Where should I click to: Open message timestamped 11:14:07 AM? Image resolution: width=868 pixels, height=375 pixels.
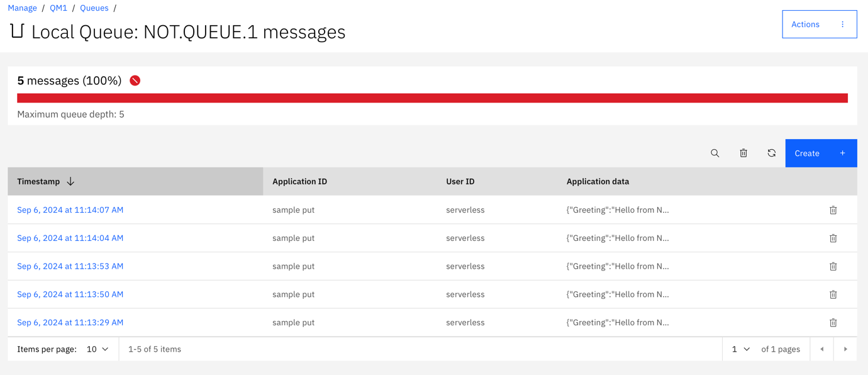pos(70,210)
